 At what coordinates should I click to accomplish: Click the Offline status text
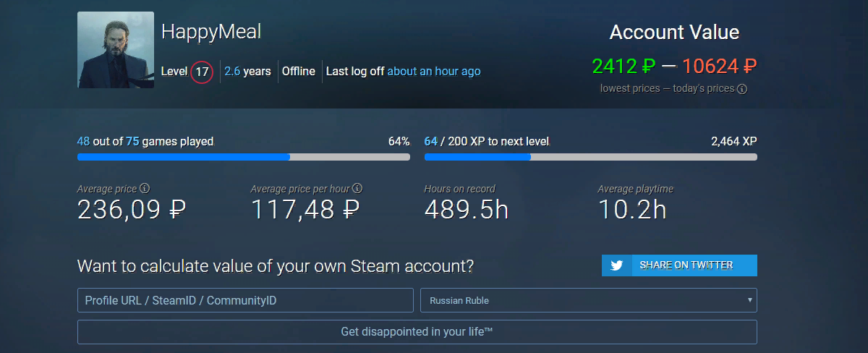click(299, 72)
